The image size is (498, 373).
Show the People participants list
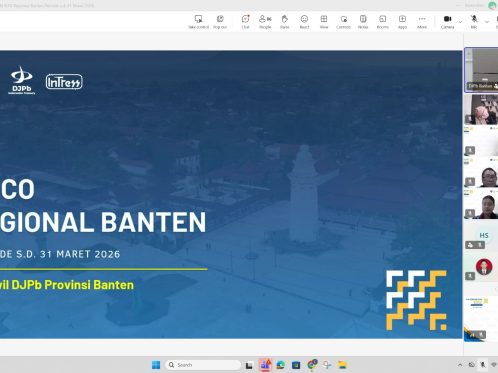265,22
